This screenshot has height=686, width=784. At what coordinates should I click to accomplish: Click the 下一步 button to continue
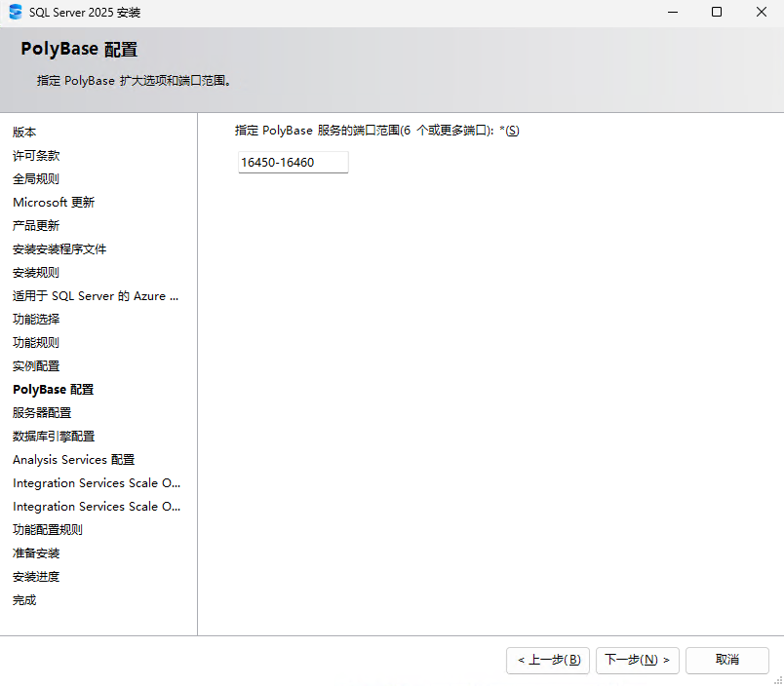coord(637,660)
